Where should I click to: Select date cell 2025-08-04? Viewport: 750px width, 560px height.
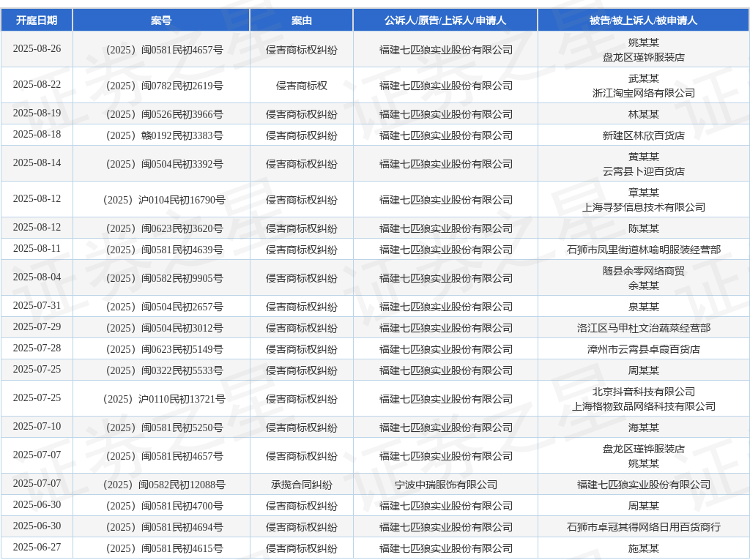37,277
